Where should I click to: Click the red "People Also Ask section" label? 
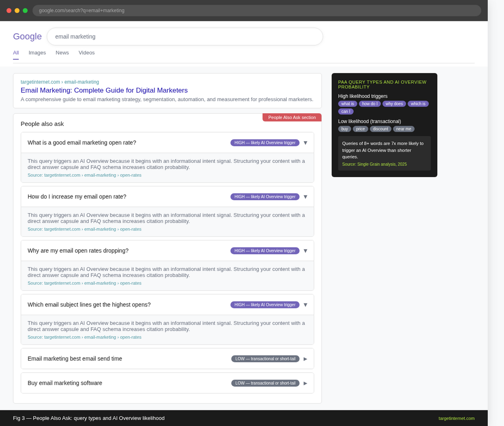[x=291, y=117]
